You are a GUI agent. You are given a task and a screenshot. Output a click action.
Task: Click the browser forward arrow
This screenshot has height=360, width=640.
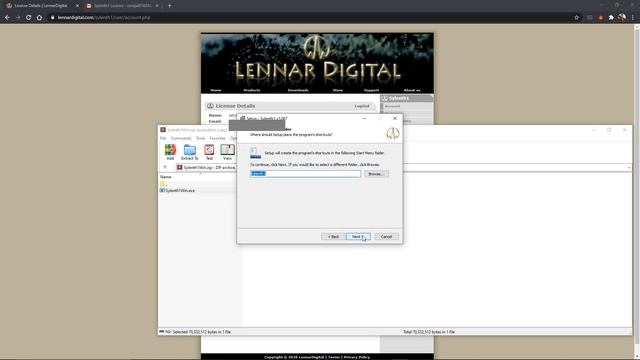tap(18, 18)
